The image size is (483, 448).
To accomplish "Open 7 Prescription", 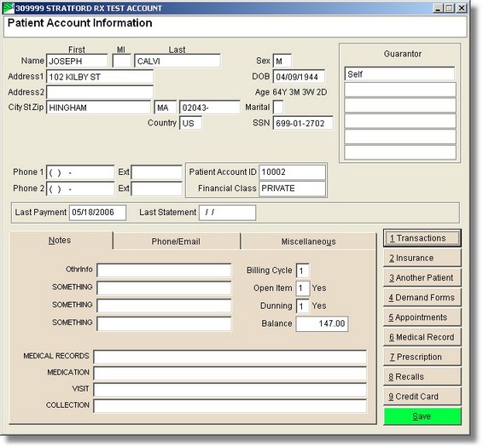I will (422, 357).
